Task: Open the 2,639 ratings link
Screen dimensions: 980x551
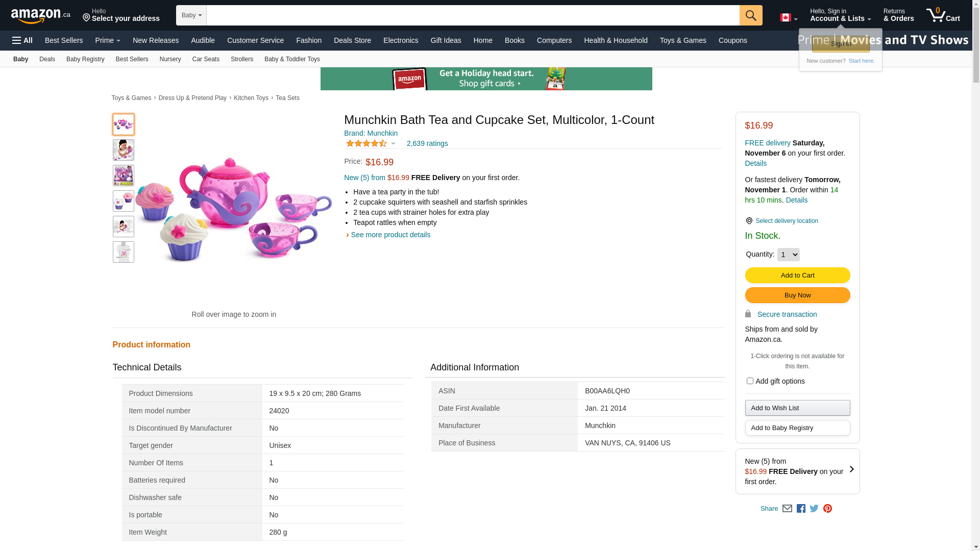Action: point(427,144)
